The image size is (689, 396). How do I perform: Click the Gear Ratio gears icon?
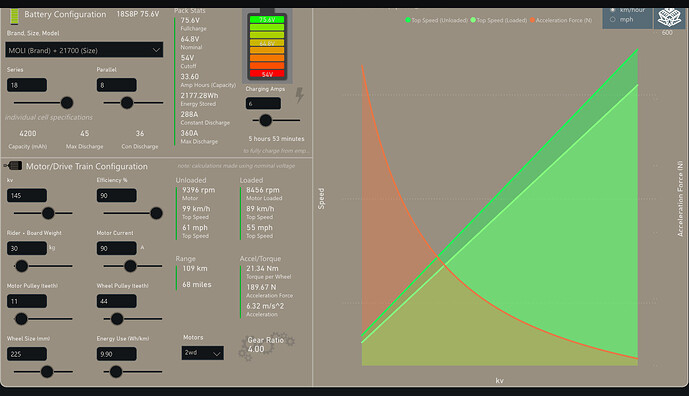(x=266, y=346)
